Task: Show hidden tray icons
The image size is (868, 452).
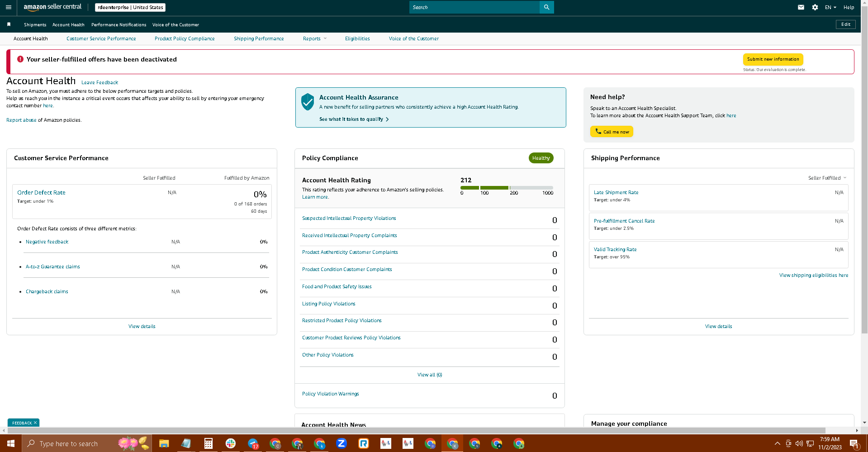Action: click(x=777, y=443)
